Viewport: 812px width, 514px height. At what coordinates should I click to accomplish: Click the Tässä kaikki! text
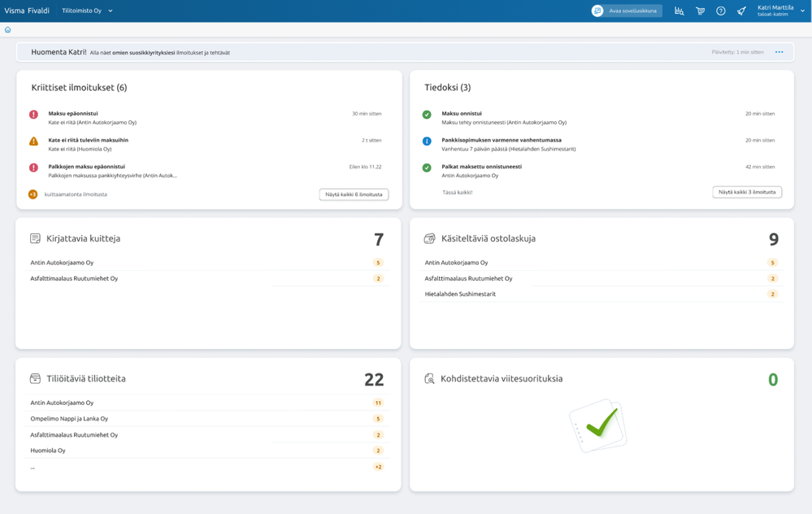pos(458,192)
